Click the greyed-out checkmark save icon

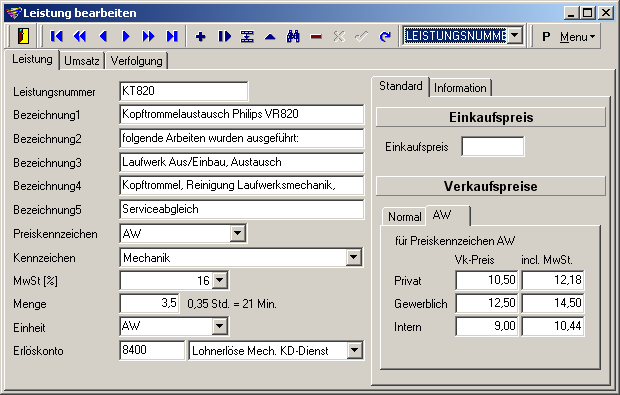point(362,37)
